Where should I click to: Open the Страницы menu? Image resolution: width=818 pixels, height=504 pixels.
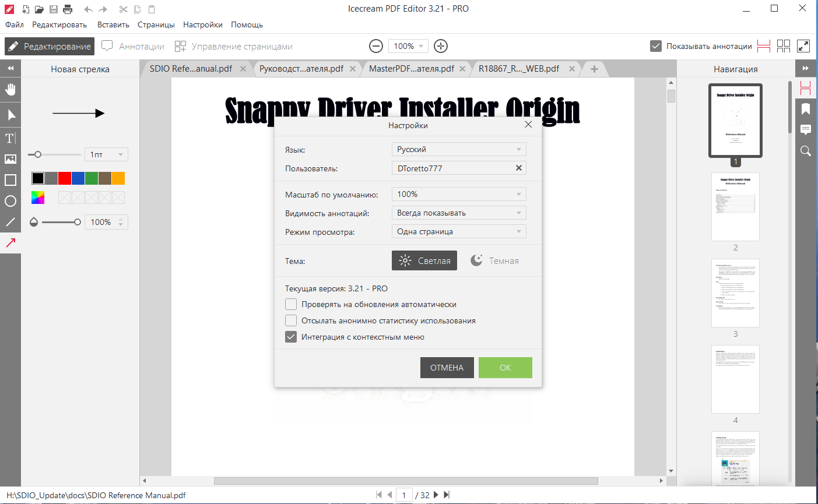pos(156,24)
